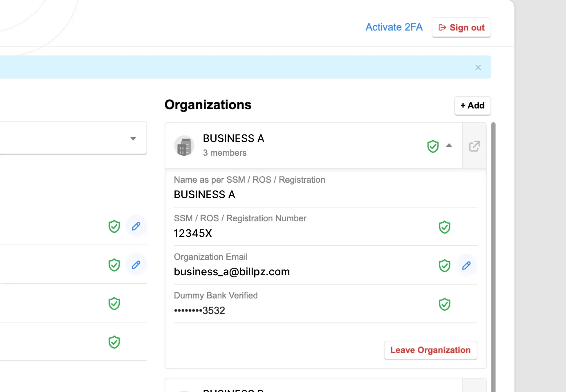Image resolution: width=566 pixels, height=392 pixels.
Task: Dismiss the blue notification banner
Action: coord(478,67)
